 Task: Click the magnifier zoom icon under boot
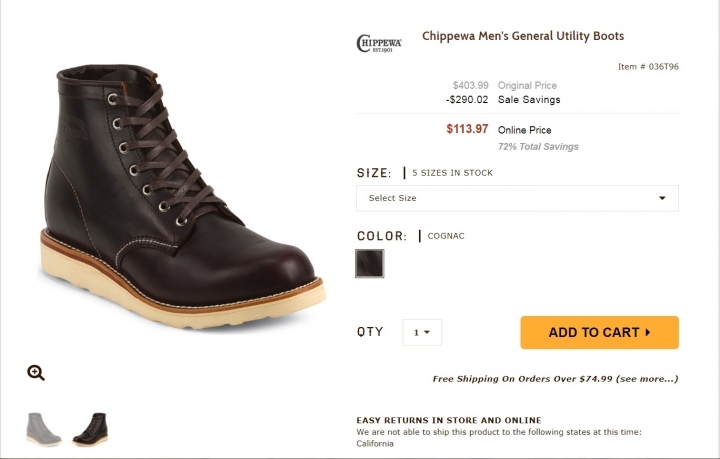(36, 373)
